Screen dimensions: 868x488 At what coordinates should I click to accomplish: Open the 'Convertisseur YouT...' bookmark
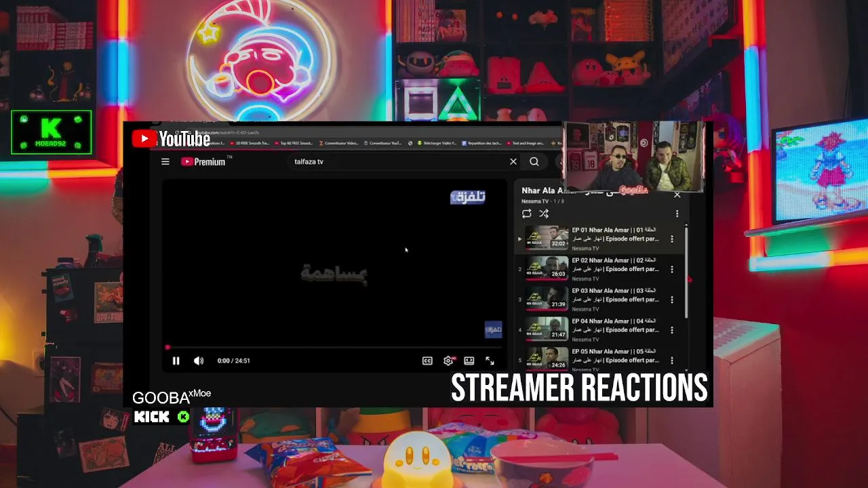pos(384,143)
